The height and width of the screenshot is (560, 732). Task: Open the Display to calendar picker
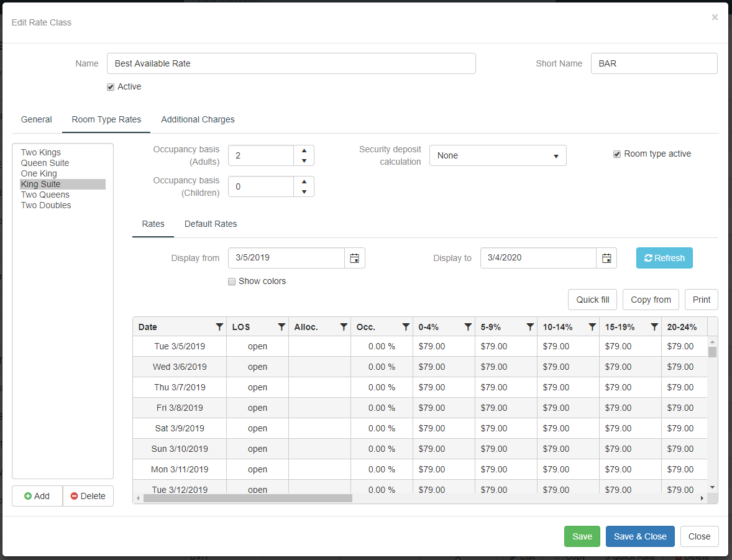(606, 258)
